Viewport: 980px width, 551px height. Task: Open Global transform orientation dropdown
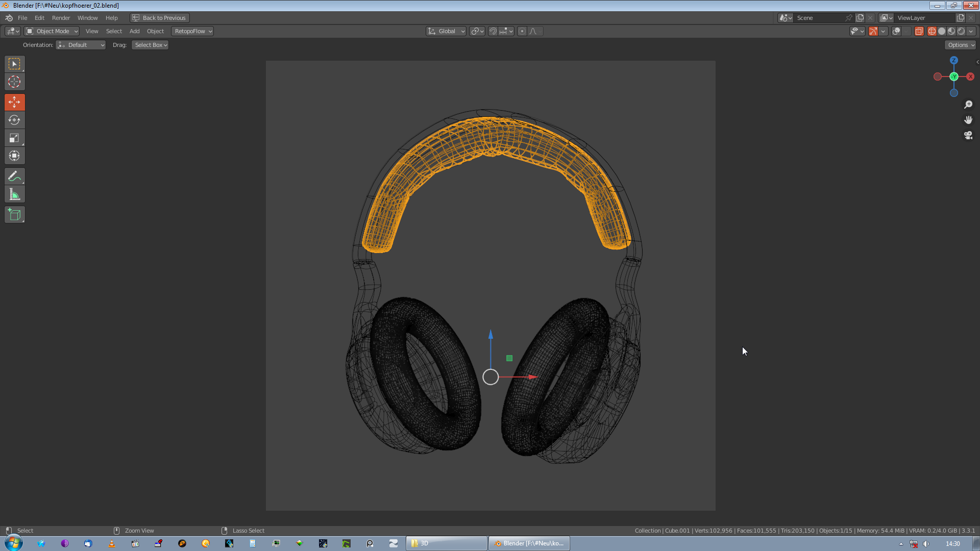446,31
